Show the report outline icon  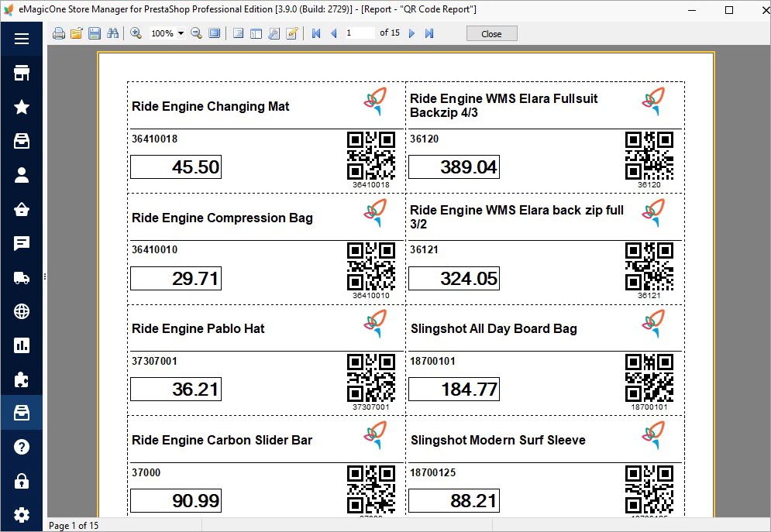coord(238,33)
